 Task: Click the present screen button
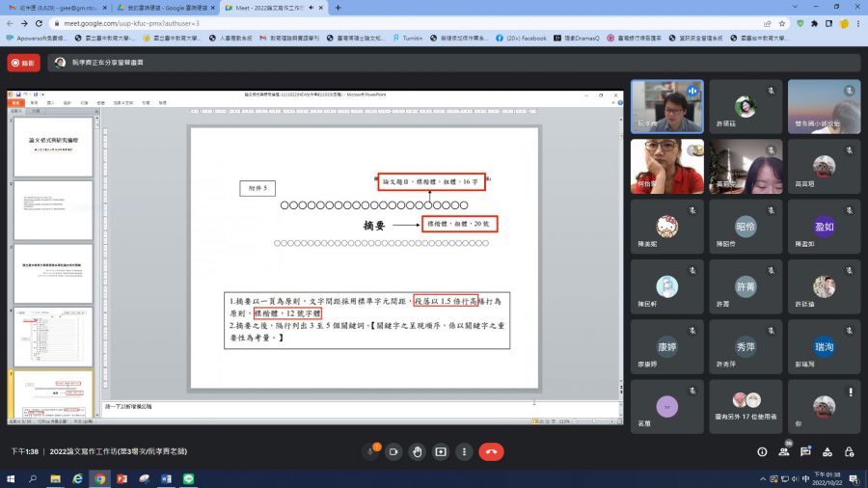pos(441,451)
